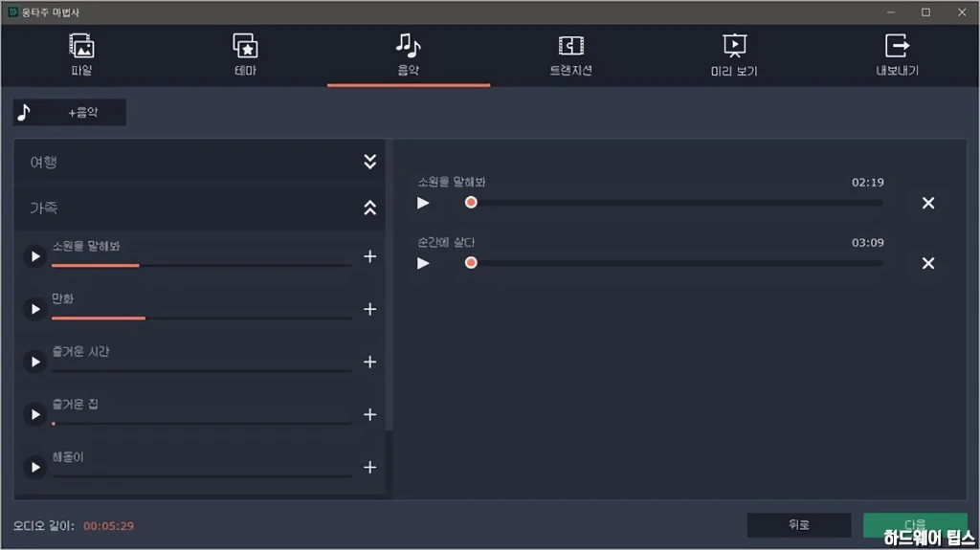Image resolution: width=980 pixels, height=550 pixels.
Task: Minimize the application window
Action: click(891, 12)
